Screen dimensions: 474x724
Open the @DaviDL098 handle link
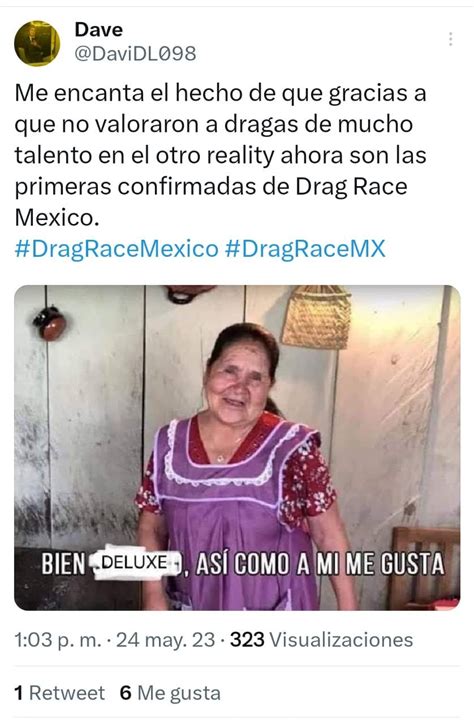(x=135, y=54)
